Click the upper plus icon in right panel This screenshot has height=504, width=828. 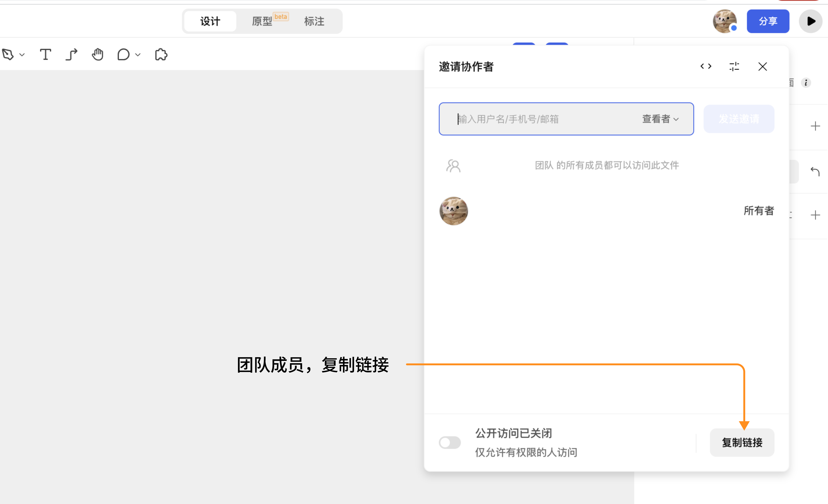click(x=815, y=126)
